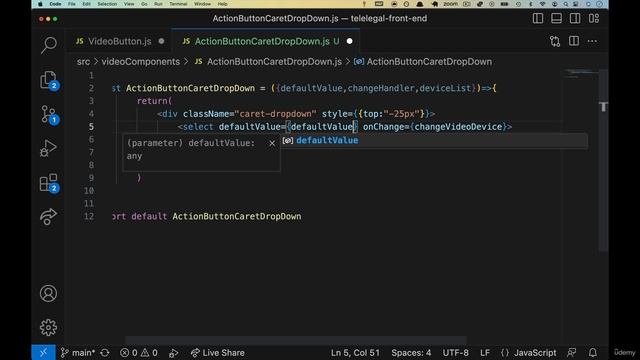The width and height of the screenshot is (640, 360).
Task: Change encoding via UTF-8
Action: 456,353
